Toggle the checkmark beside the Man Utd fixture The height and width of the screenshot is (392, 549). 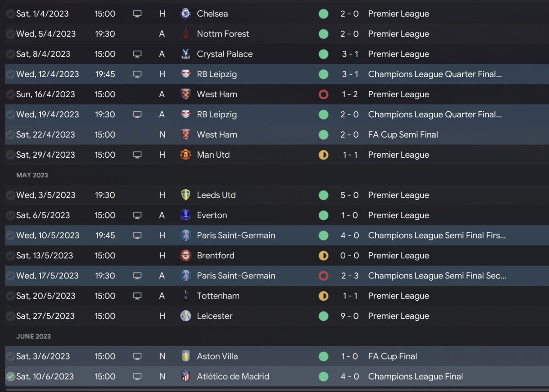[10, 155]
